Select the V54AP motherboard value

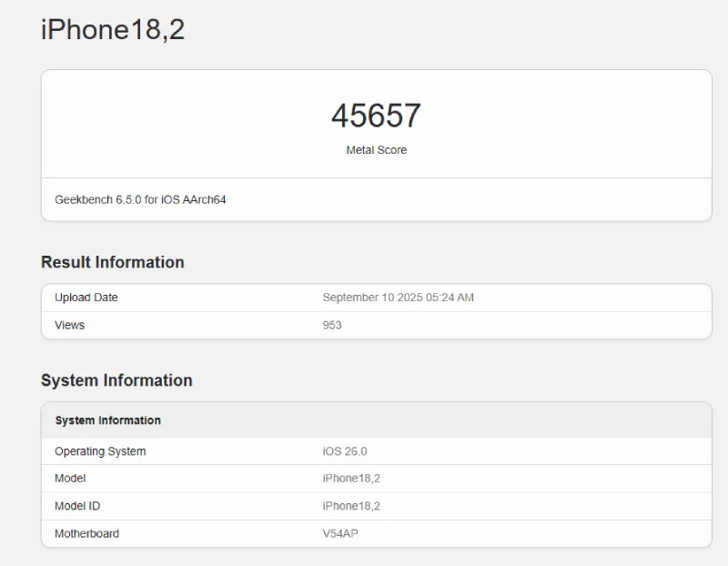pos(340,533)
